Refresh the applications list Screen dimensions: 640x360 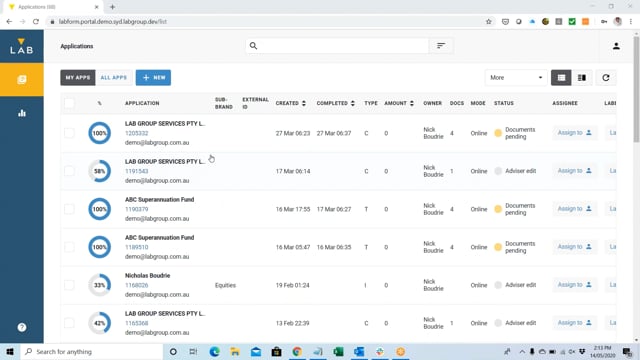[x=606, y=78]
